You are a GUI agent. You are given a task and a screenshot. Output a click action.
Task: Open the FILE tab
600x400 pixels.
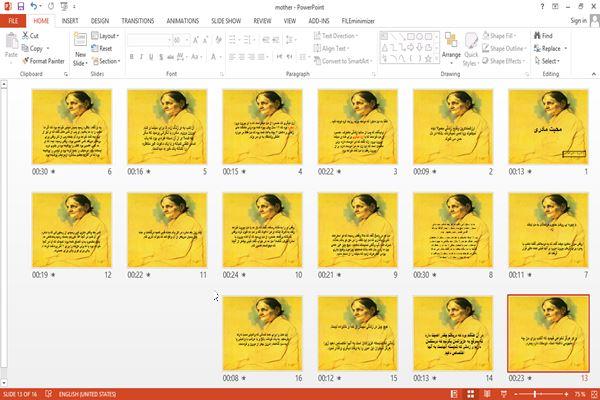(x=13, y=21)
